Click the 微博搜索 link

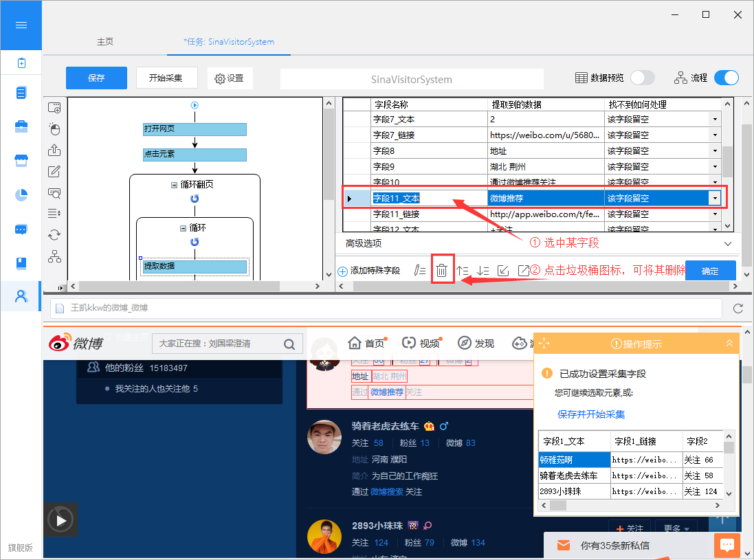pos(386,492)
